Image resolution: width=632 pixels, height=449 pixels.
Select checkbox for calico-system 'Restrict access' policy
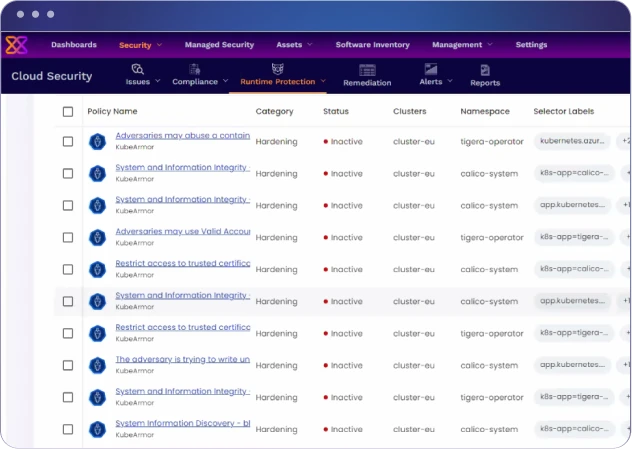click(68, 269)
